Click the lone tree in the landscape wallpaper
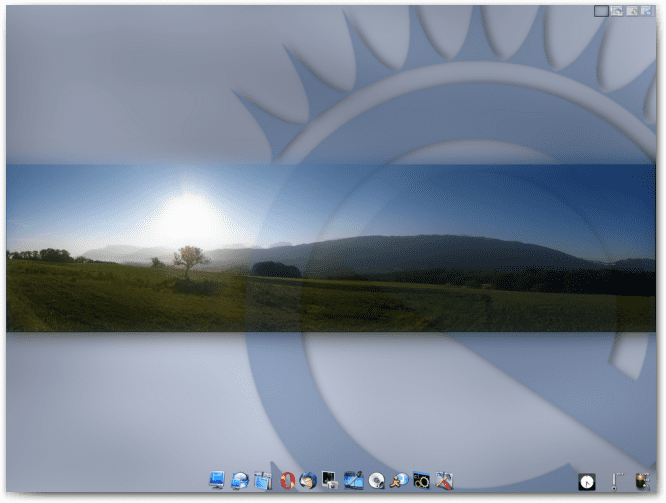 click(x=187, y=260)
